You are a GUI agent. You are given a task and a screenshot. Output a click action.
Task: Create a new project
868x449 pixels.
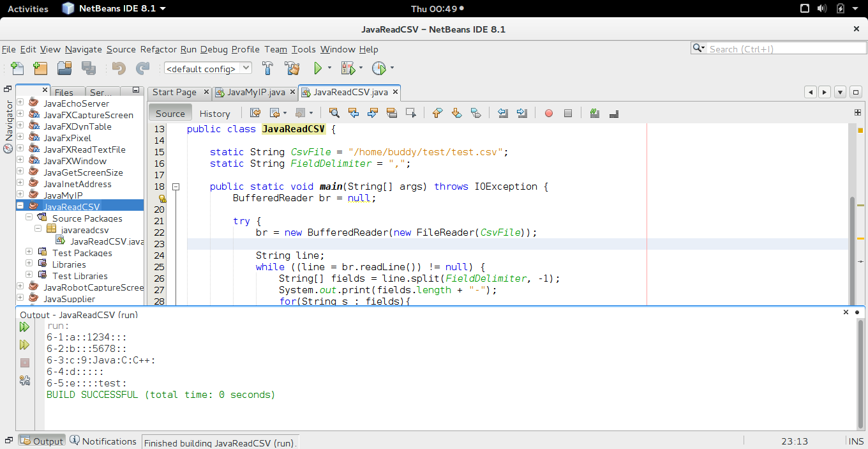[x=40, y=68]
